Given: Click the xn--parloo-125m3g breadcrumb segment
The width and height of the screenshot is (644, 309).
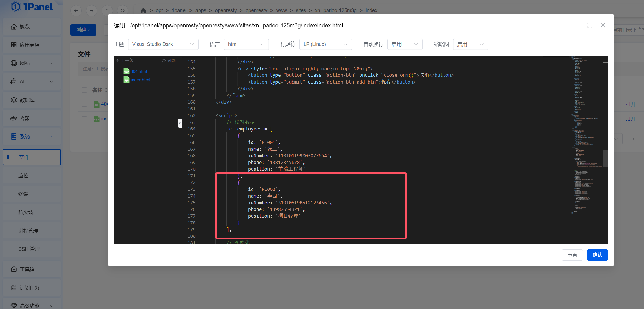Looking at the screenshot, I should [336, 10].
